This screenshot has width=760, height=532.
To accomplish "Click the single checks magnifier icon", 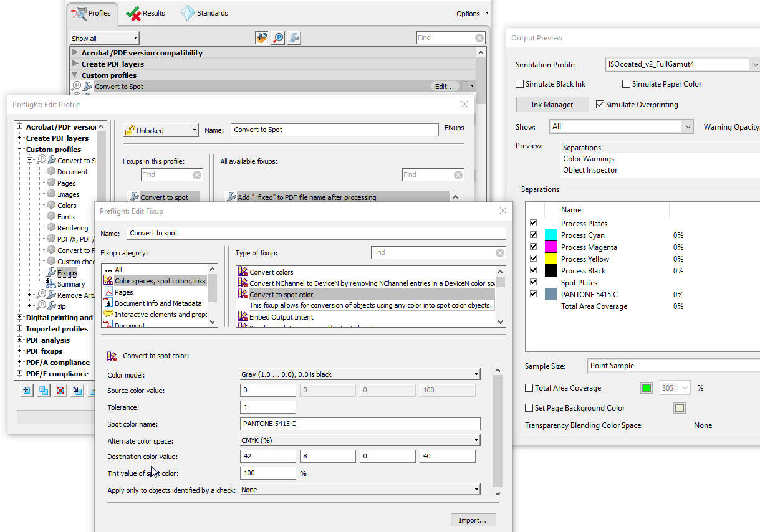I will (278, 38).
